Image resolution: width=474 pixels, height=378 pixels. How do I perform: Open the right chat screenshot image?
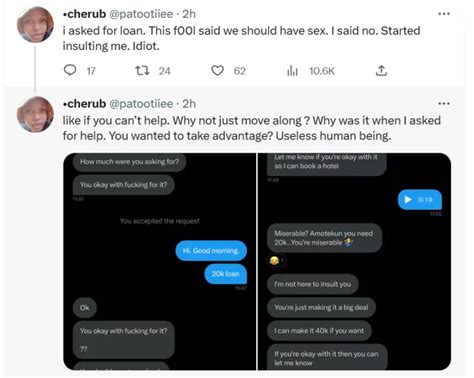(355, 261)
